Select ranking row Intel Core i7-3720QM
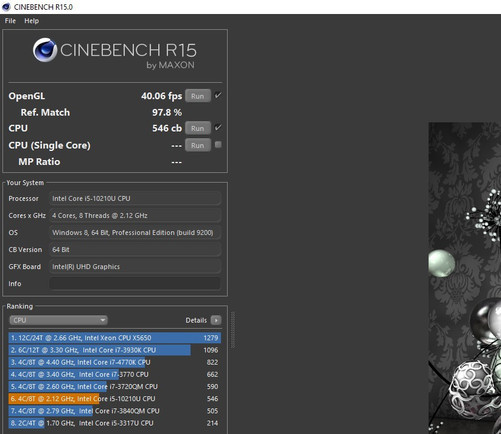The height and width of the screenshot is (434, 501). coord(115,387)
